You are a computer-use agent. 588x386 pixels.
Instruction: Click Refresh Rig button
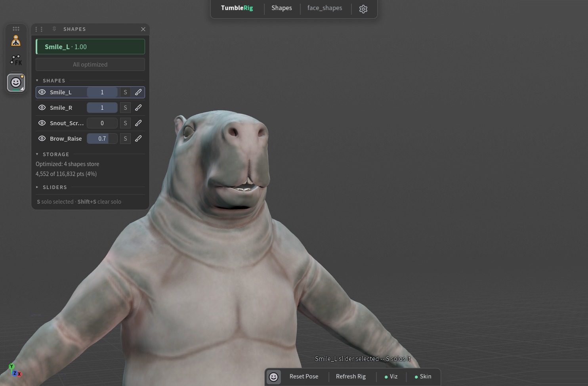tap(351, 376)
